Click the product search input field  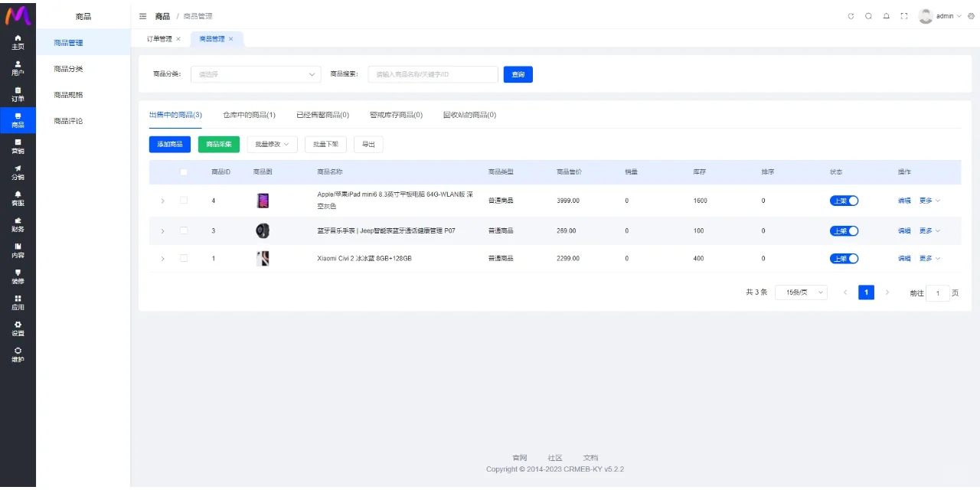coord(433,74)
